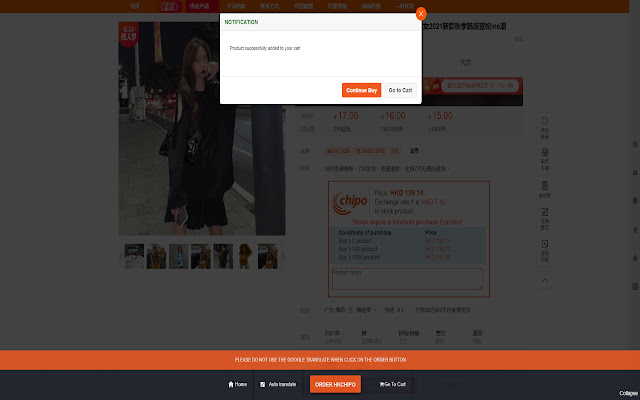Toggle the Auto translate checkbox
640x400 pixels.
click(x=262, y=384)
